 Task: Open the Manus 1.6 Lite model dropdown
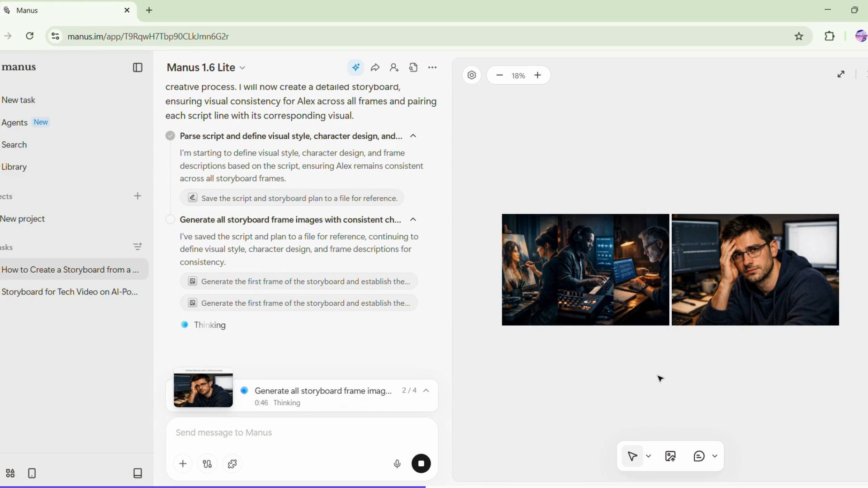pyautogui.click(x=206, y=68)
